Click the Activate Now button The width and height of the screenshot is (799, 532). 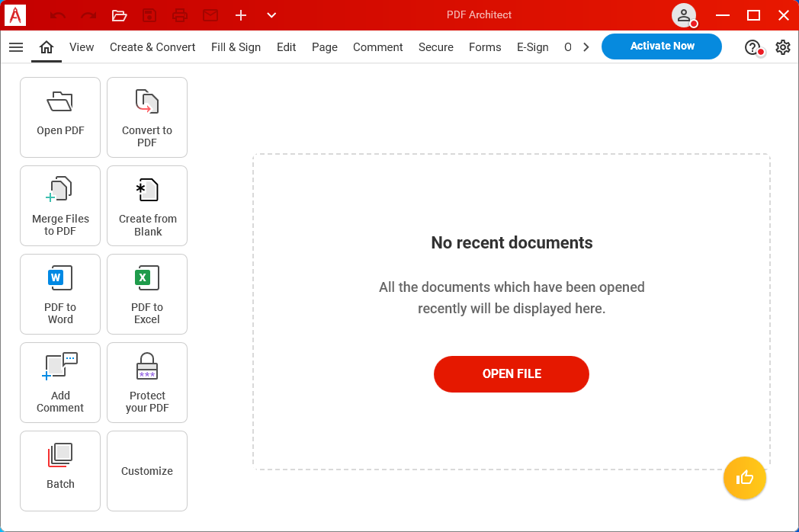coord(661,46)
